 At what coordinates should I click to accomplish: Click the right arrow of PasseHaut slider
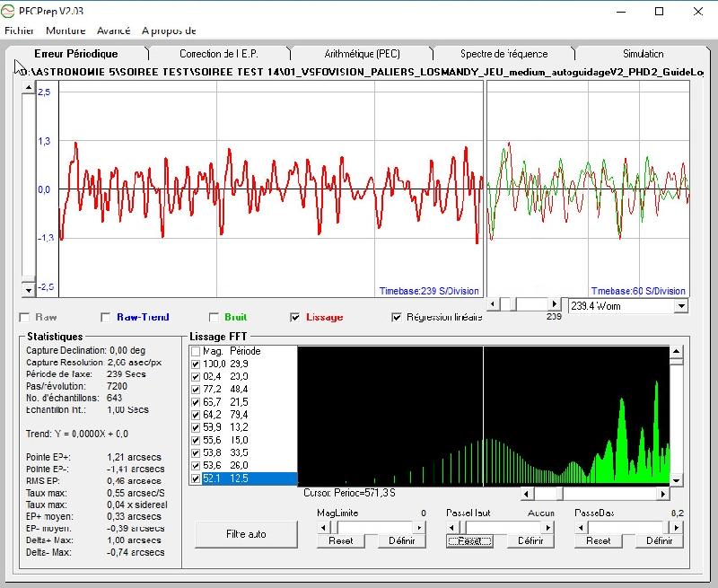coord(548,528)
